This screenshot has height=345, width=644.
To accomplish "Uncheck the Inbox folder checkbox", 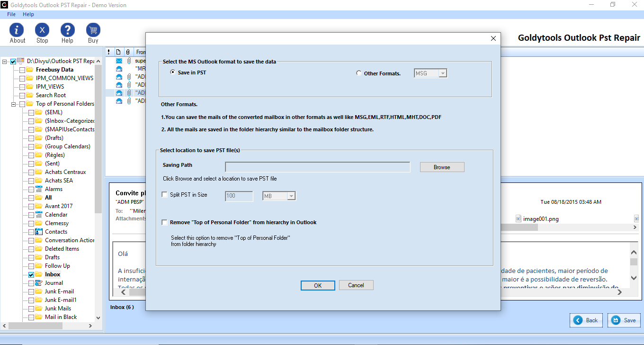I will [x=31, y=274].
